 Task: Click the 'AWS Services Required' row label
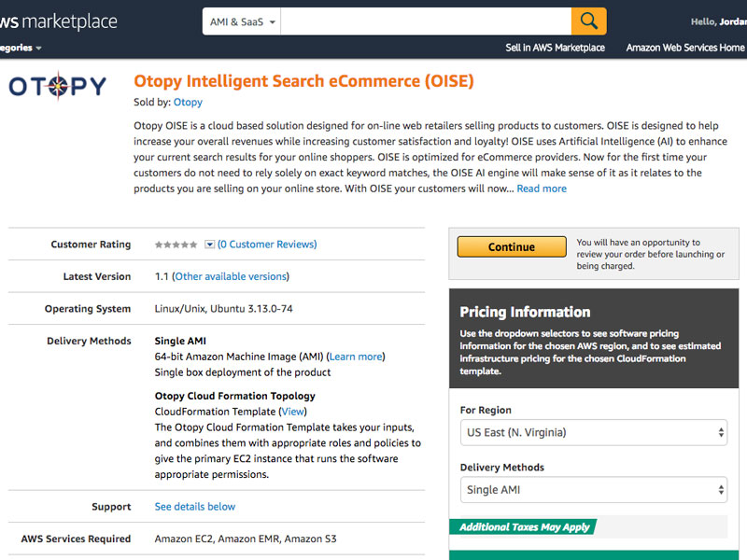tap(76, 539)
